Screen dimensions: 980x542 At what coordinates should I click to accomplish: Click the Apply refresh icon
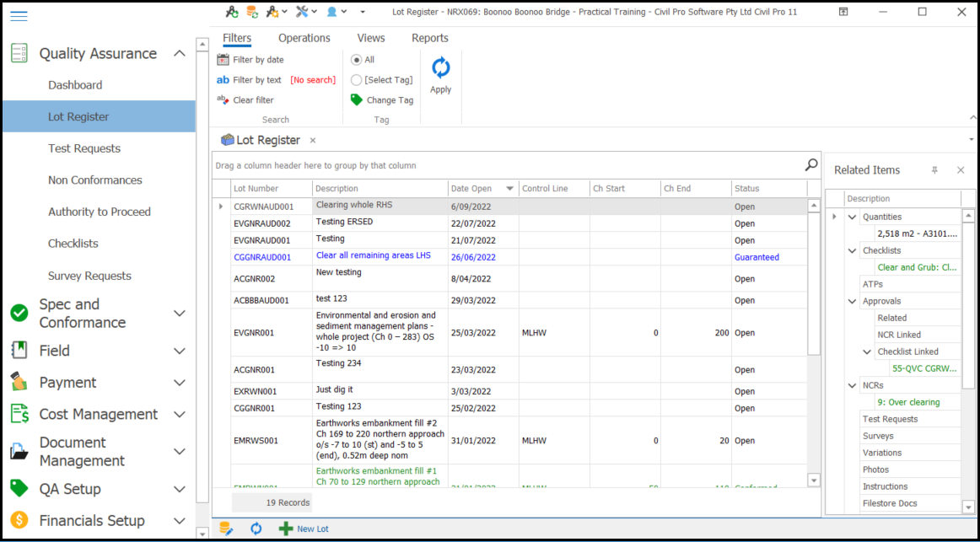[x=440, y=68]
